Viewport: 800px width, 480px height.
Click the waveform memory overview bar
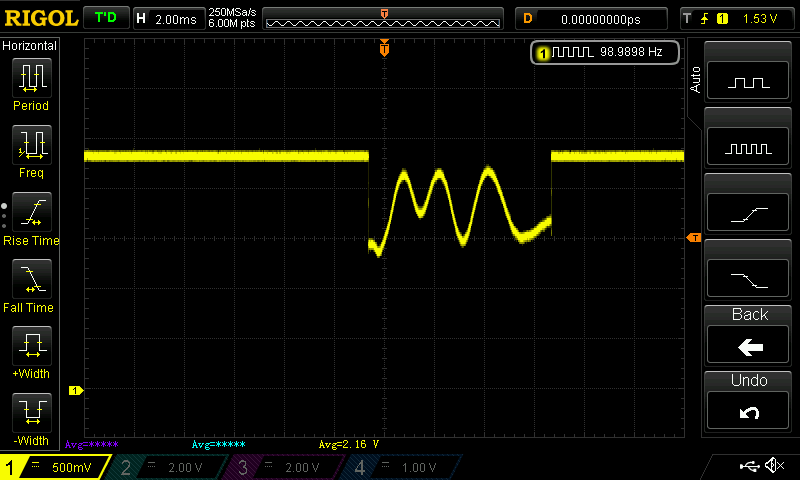(383, 19)
